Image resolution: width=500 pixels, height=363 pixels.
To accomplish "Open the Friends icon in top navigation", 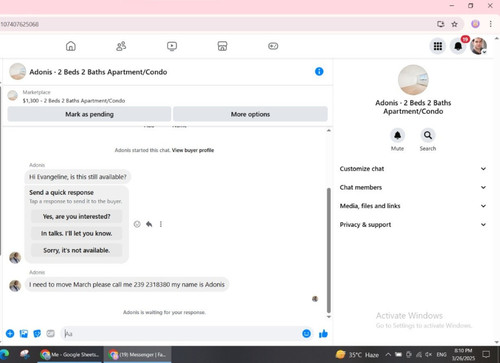I will coord(121,46).
